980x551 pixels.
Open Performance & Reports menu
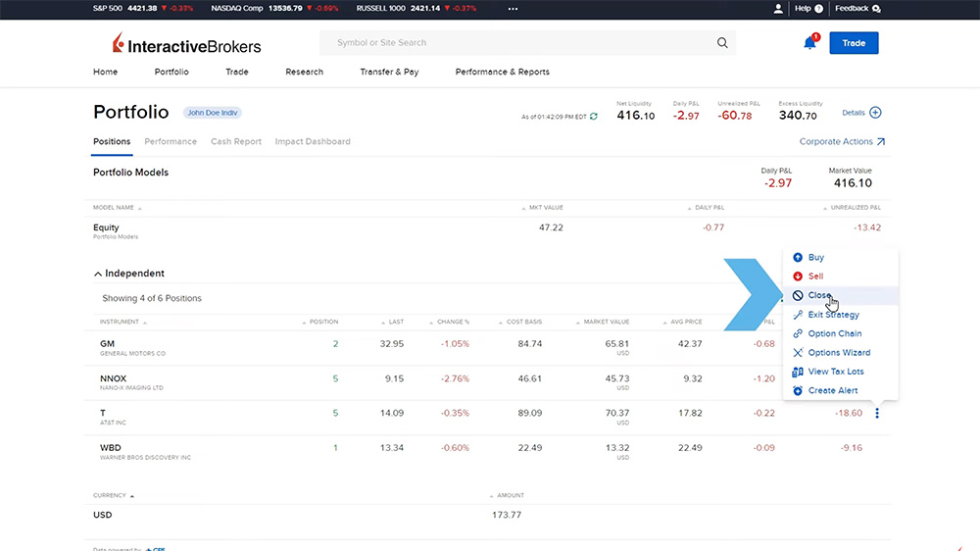coord(503,72)
